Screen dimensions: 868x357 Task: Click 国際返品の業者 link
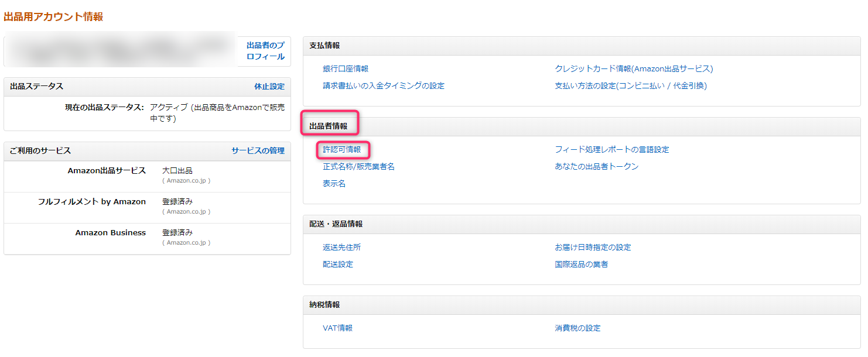[x=582, y=265]
